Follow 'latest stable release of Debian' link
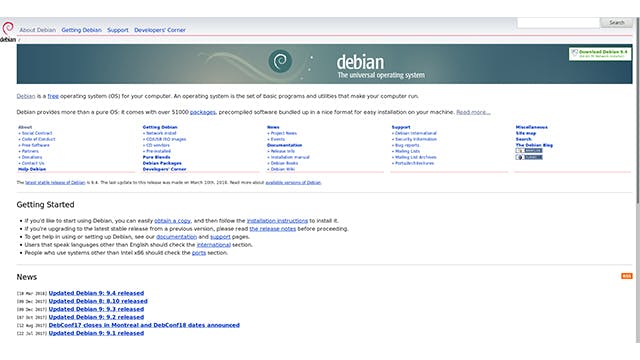The height and width of the screenshot is (360, 640). pos(55,182)
